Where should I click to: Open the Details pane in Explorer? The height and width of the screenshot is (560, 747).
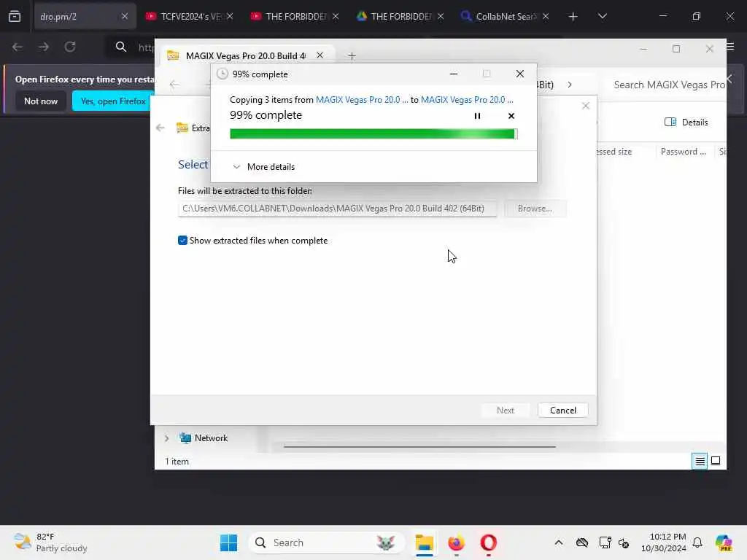pos(686,122)
